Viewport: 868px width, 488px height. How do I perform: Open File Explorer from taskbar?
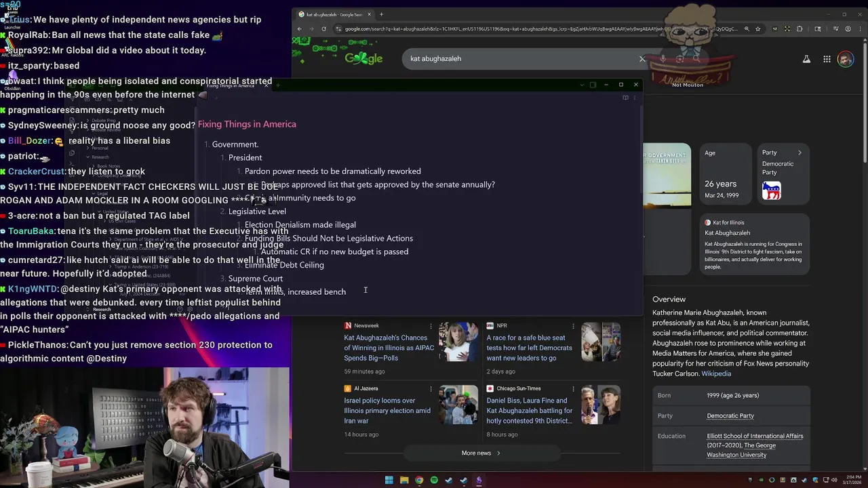[404, 481]
